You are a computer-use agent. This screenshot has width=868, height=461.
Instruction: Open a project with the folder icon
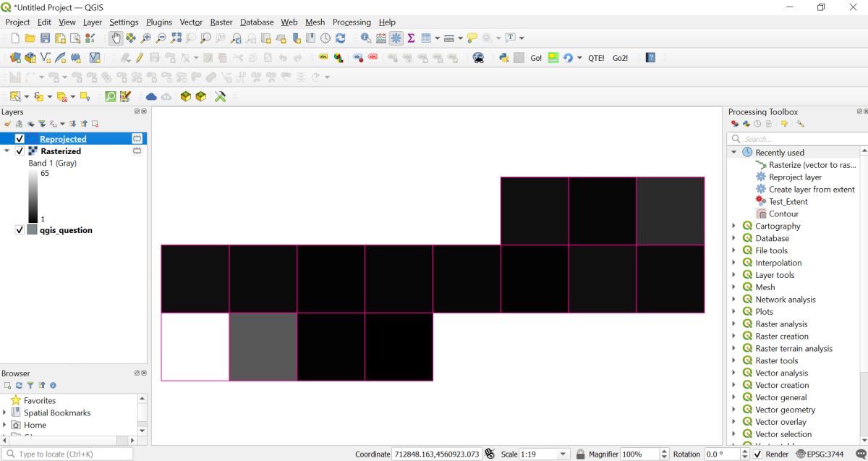click(30, 38)
